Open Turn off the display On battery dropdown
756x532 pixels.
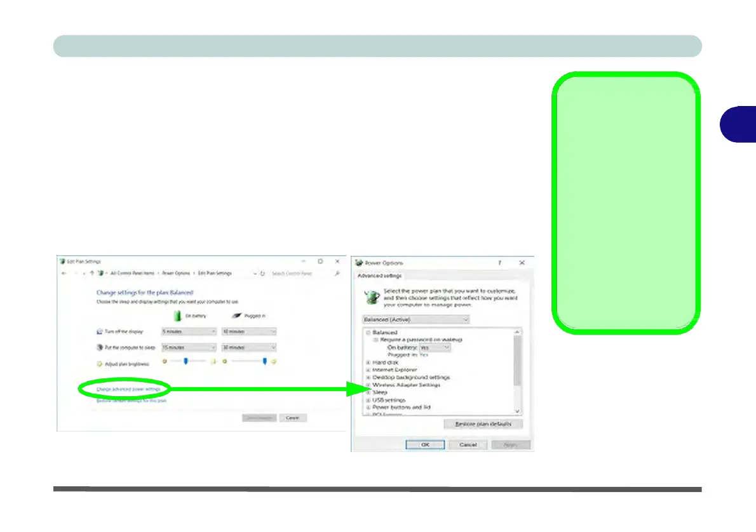[x=189, y=331]
